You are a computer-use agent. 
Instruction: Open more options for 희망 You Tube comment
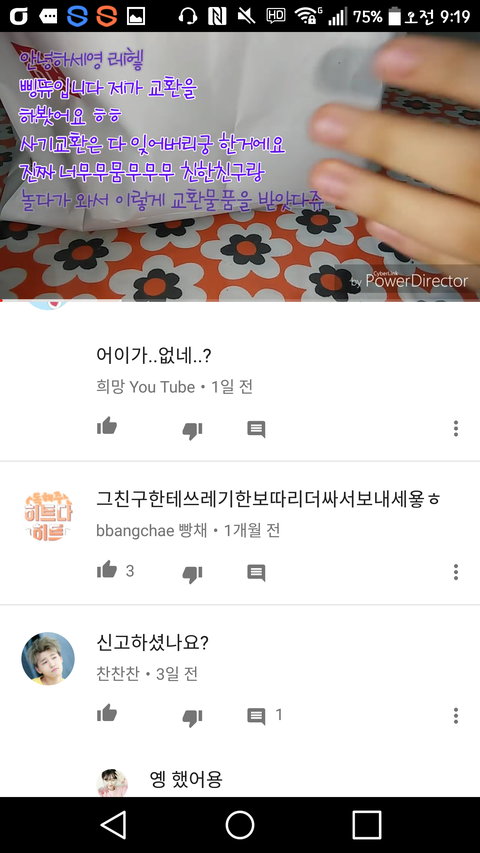click(x=456, y=428)
